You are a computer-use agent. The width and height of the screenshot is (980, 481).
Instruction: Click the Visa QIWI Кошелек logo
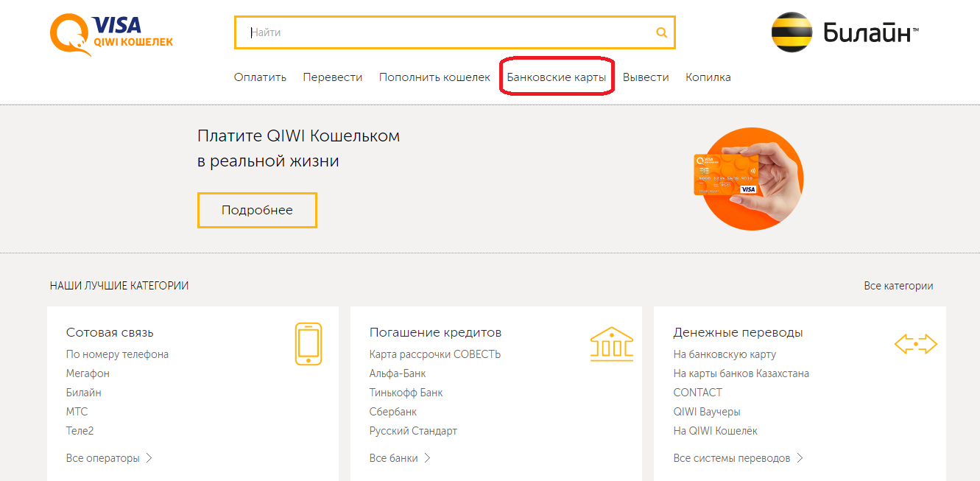click(111, 33)
